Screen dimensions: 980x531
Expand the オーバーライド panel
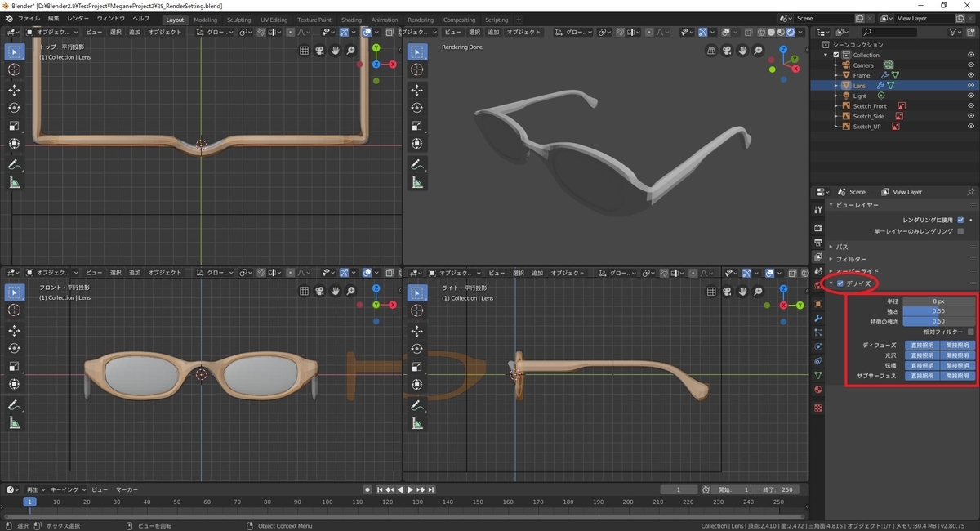click(x=857, y=271)
